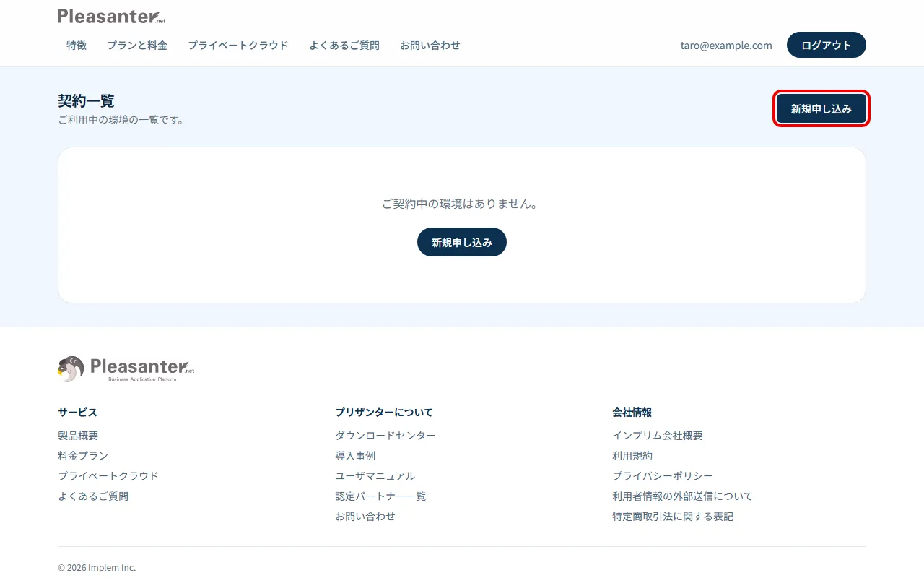Click the © 2026 Implem Inc. text
Image resolution: width=924 pixels, height=578 pixels.
tap(97, 568)
